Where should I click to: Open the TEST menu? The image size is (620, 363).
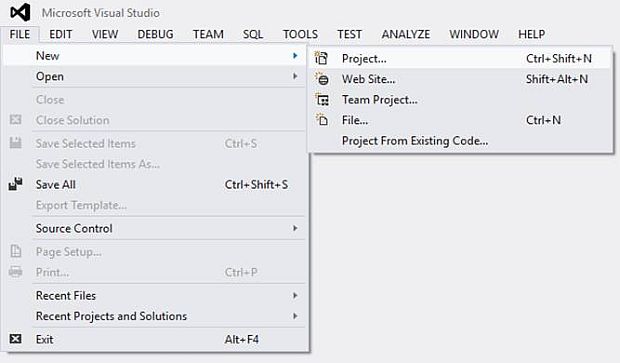tap(350, 34)
